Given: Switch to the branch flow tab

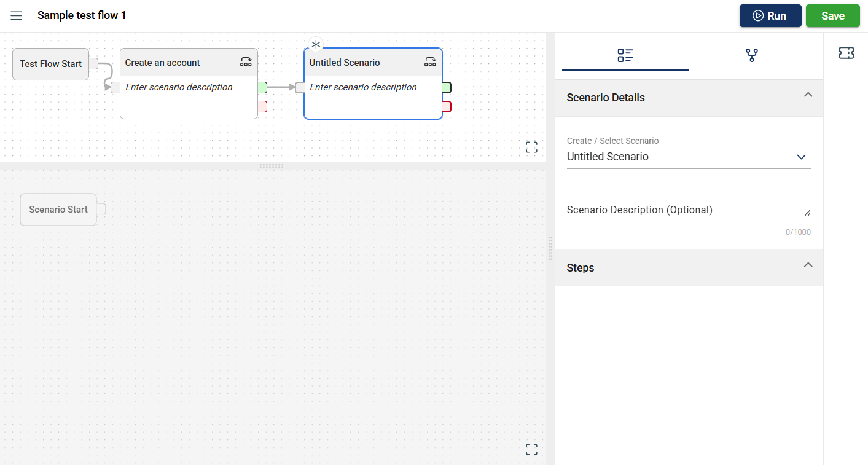Looking at the screenshot, I should point(751,55).
